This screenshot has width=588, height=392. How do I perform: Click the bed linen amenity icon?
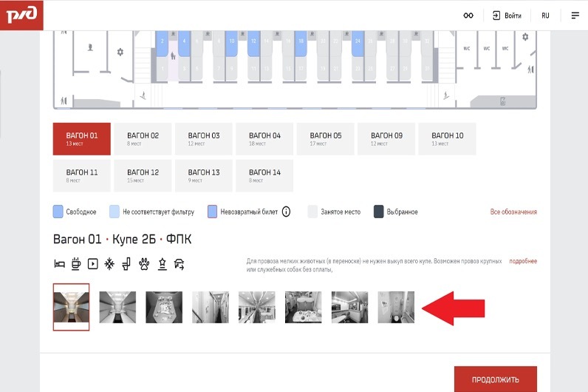tap(59, 263)
